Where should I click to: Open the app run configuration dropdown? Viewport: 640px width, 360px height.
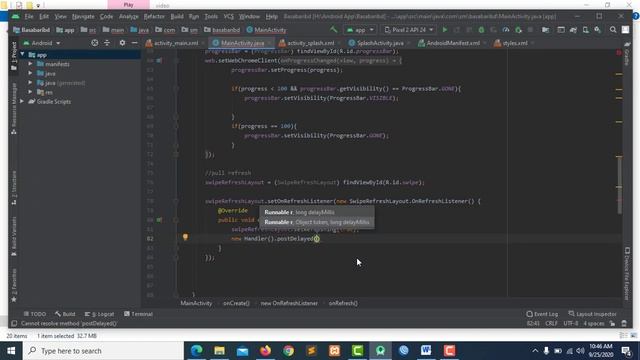360,30
